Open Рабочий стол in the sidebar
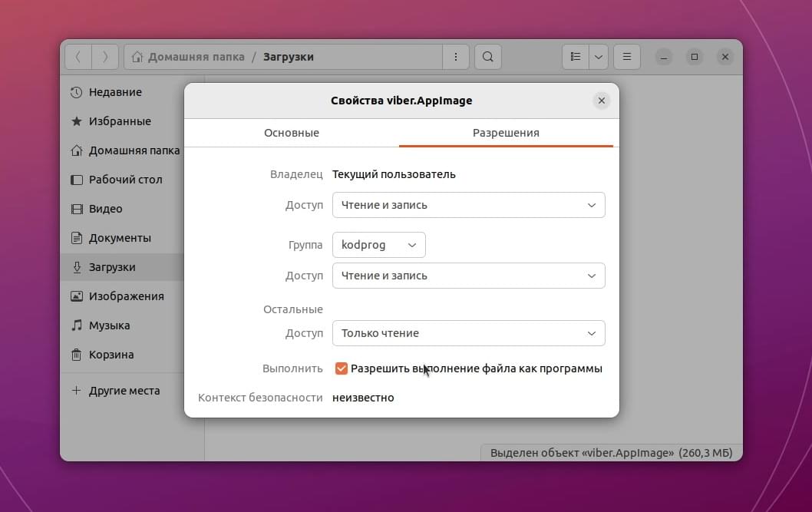The width and height of the screenshot is (812, 512). [x=122, y=180]
